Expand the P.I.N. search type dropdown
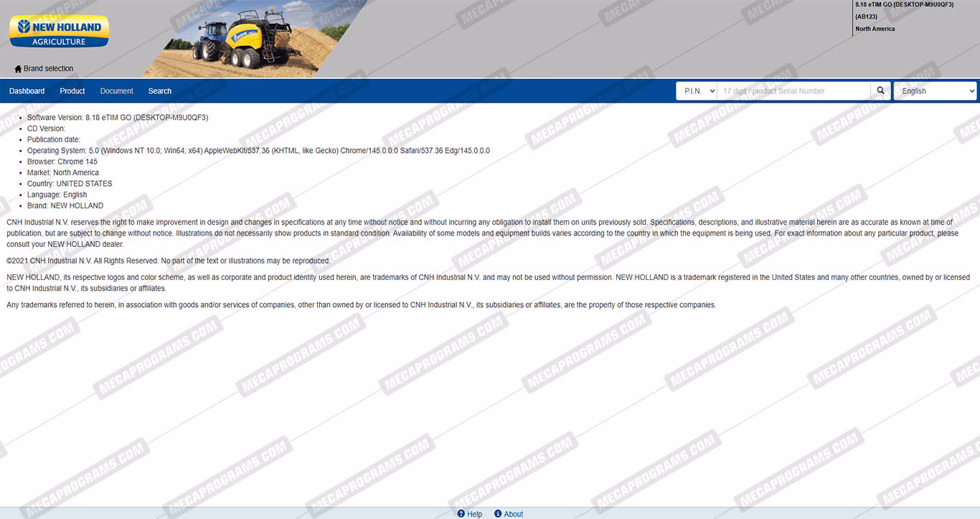 [x=696, y=91]
